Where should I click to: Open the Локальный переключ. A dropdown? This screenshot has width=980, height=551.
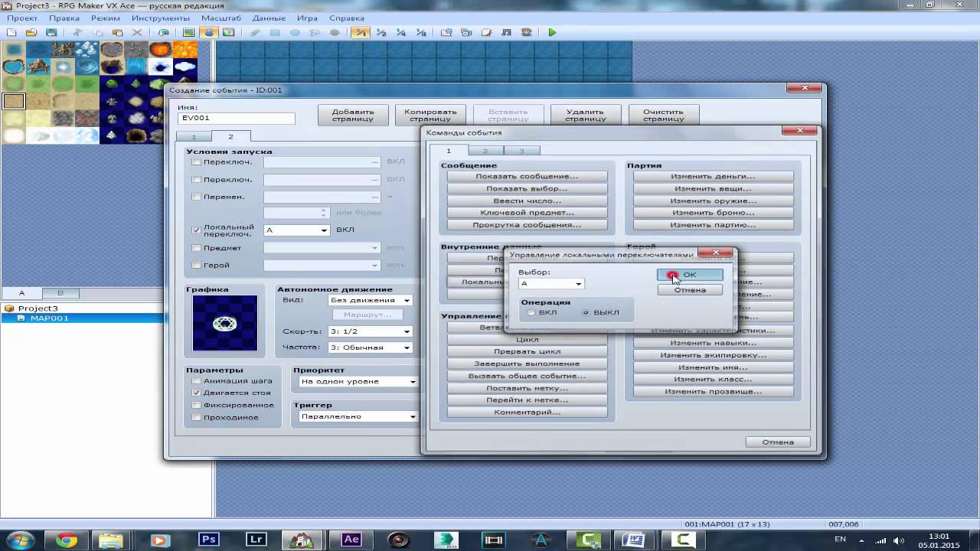coord(296,230)
